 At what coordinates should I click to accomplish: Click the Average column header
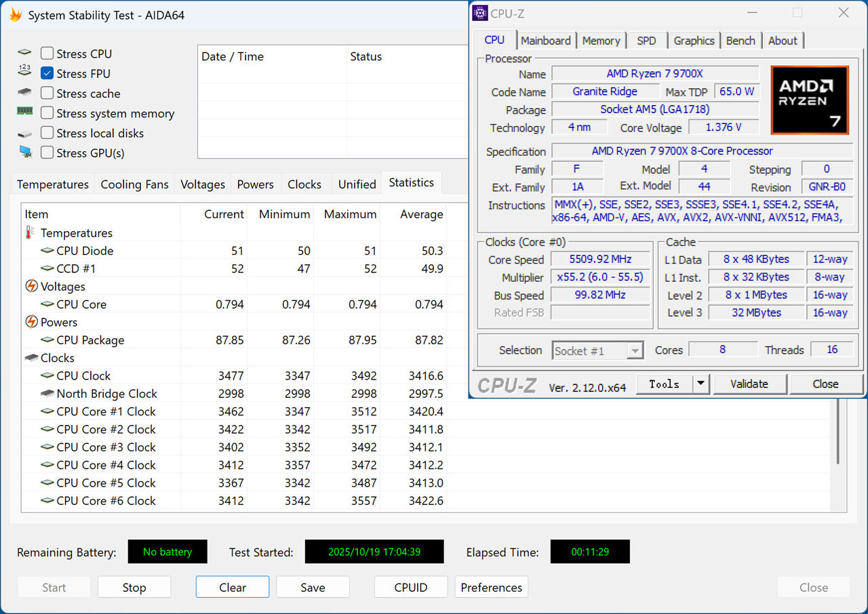[421, 214]
